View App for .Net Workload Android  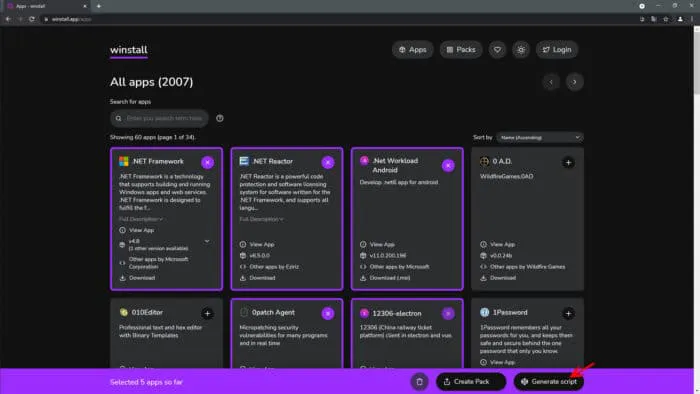pos(377,245)
